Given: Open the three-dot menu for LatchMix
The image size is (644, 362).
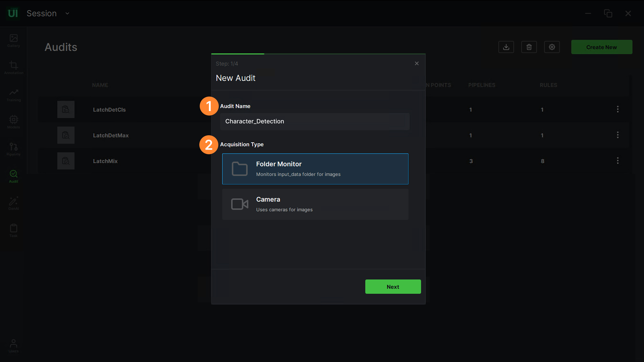Looking at the screenshot, I should pyautogui.click(x=618, y=161).
